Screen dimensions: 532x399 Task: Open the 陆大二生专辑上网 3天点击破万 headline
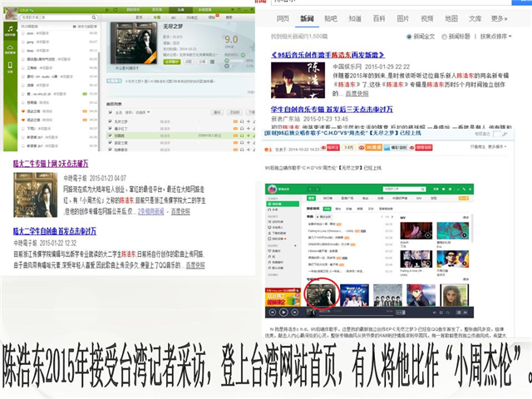pos(51,164)
